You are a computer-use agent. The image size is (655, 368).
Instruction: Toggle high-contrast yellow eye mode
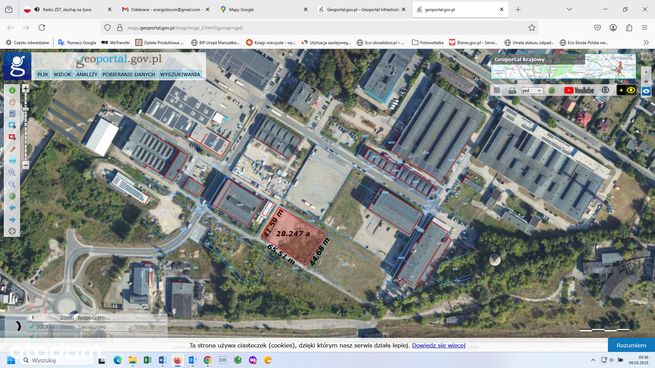[x=627, y=90]
